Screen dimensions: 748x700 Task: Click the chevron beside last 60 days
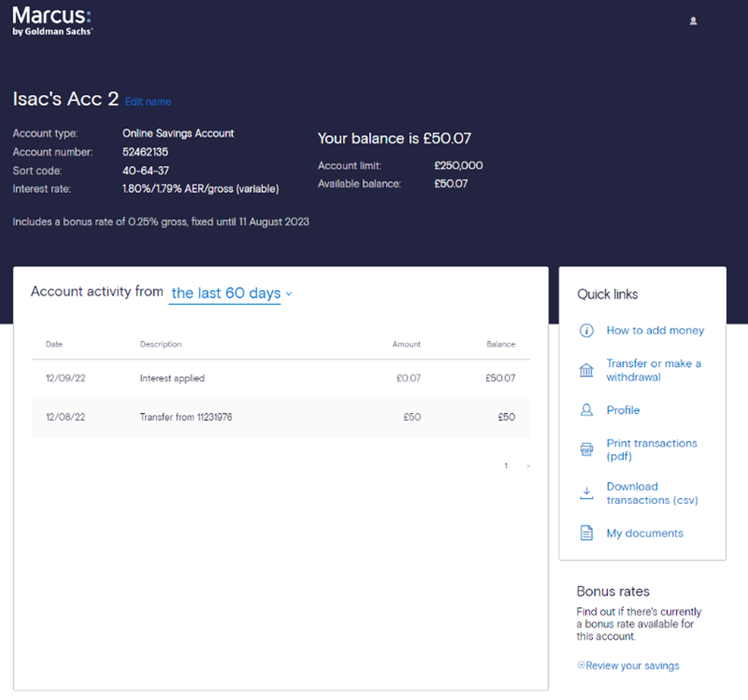[x=289, y=294]
